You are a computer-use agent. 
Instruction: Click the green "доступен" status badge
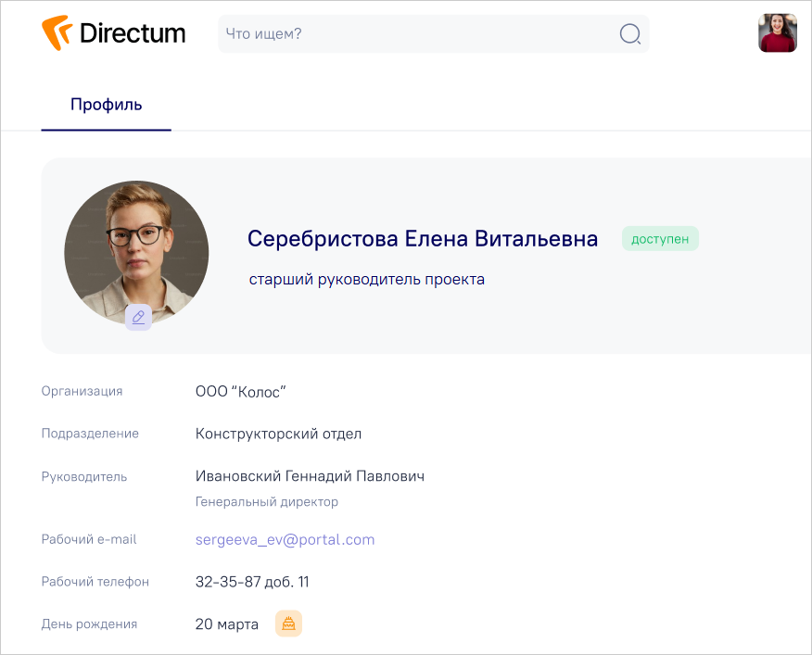[660, 239]
